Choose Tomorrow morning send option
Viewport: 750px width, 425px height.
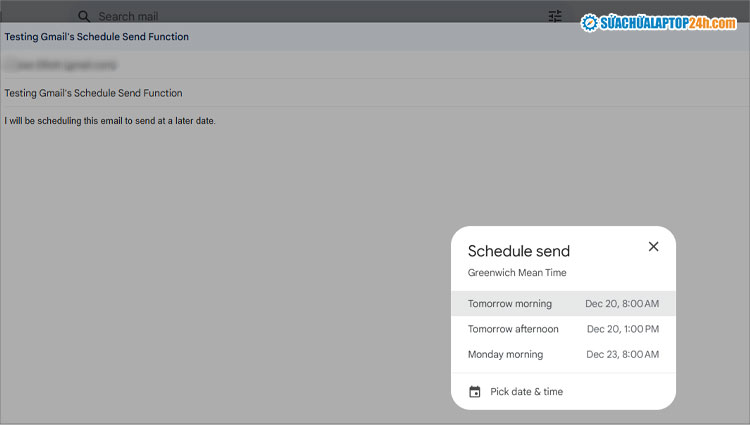563,304
